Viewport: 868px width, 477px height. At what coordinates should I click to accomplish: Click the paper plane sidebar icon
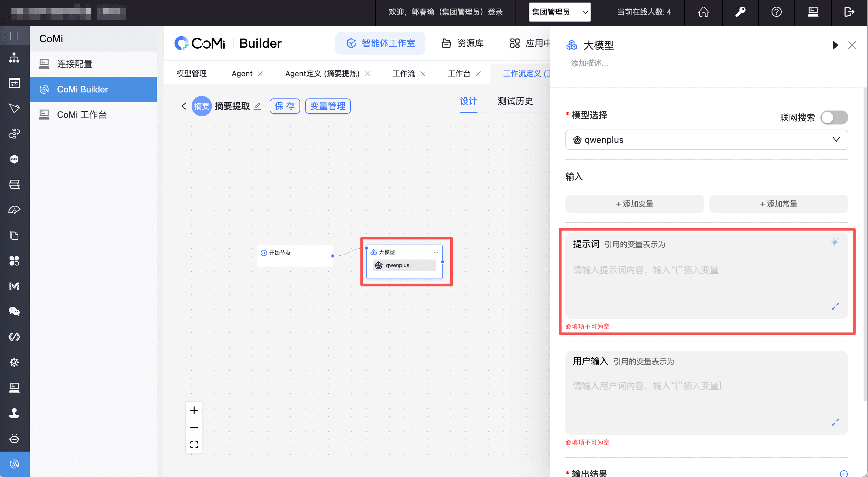pos(14,108)
